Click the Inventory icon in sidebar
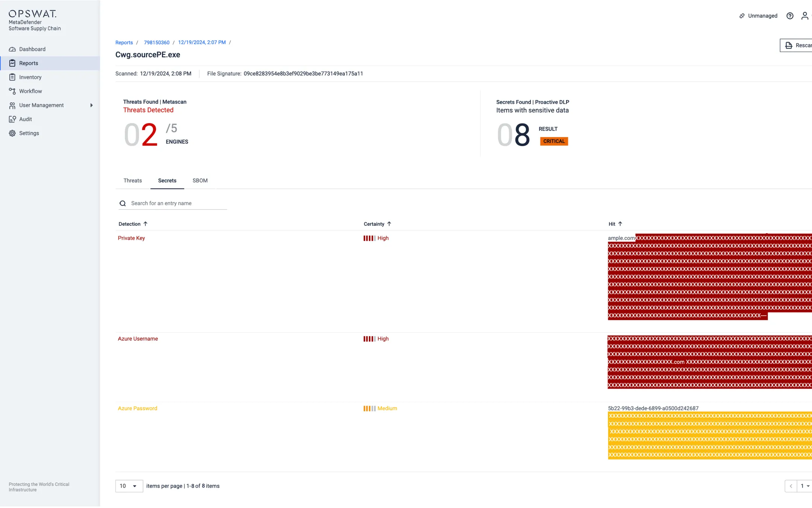 click(12, 77)
